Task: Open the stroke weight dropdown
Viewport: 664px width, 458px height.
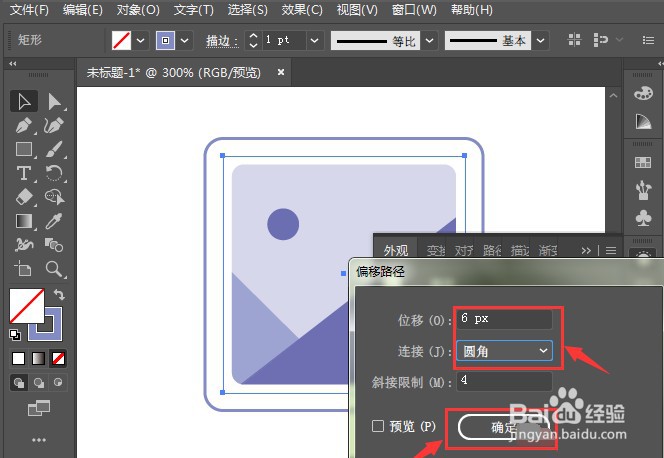Action: click(314, 41)
